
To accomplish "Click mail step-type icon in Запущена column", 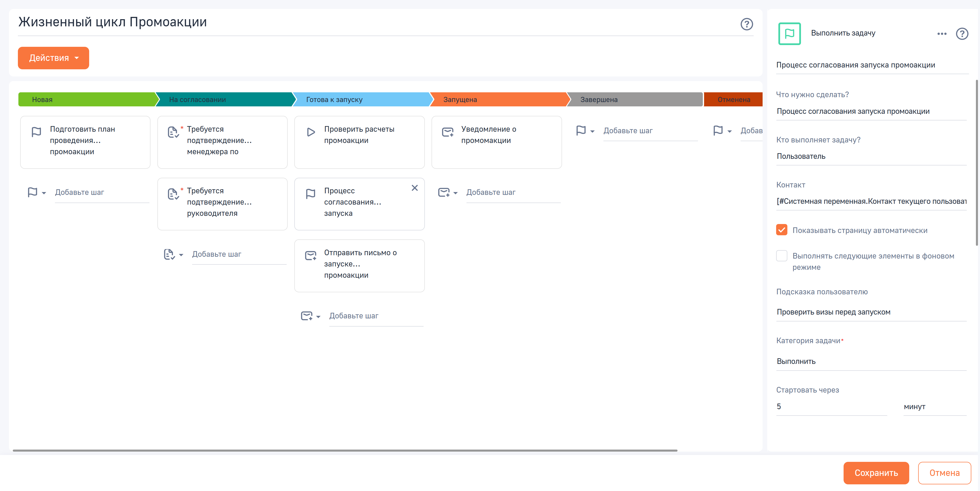I will [444, 192].
